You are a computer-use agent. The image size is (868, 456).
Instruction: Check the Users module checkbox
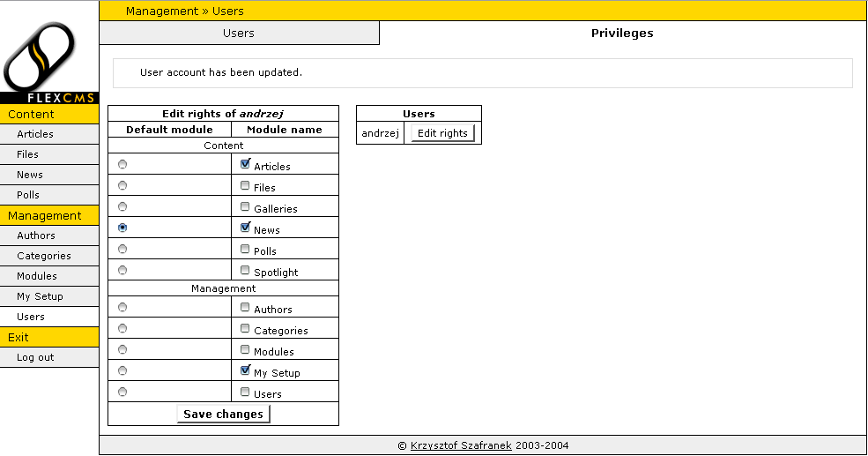pyautogui.click(x=245, y=392)
